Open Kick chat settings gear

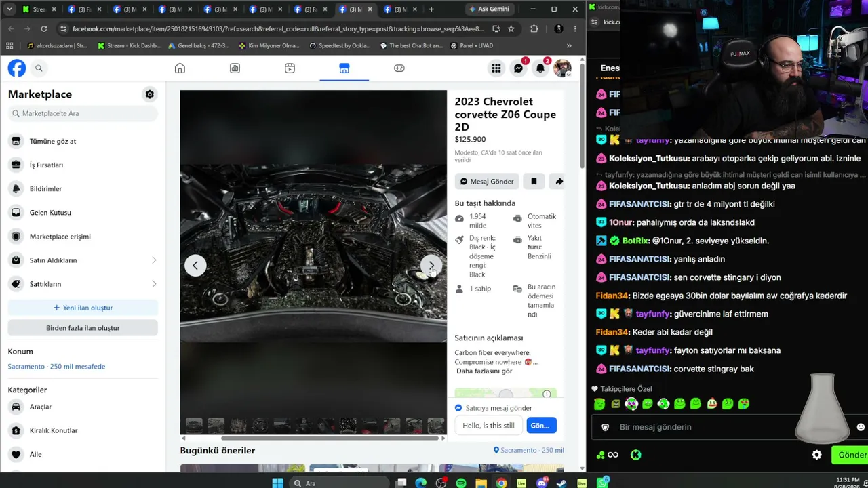click(x=817, y=455)
